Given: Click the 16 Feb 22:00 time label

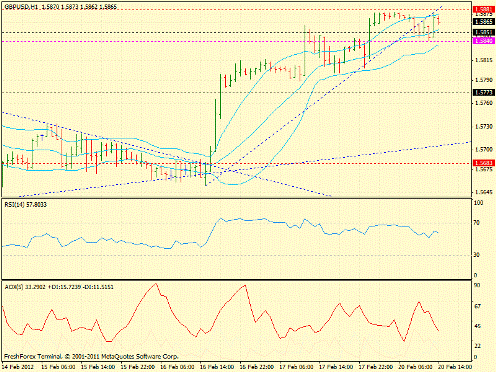Looking at the screenshot, I should 257,367.
